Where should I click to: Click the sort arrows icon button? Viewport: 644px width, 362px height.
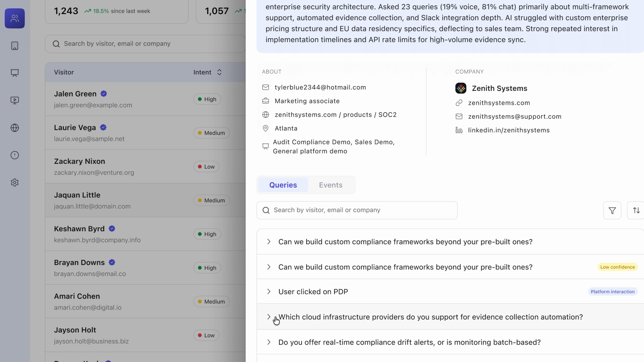636,210
